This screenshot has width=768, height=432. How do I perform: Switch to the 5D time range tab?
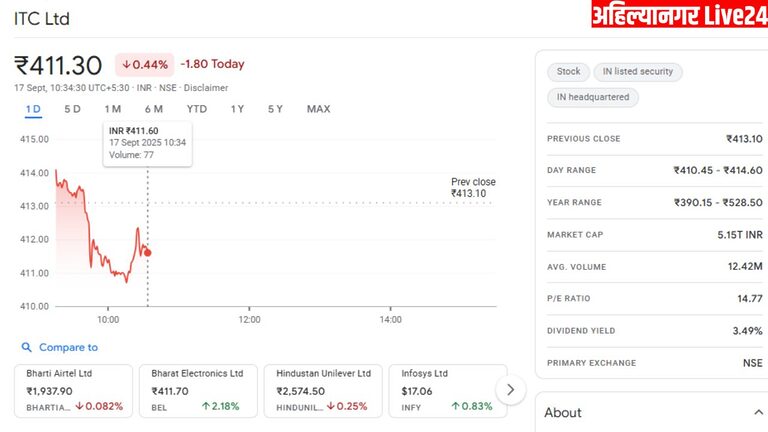[x=72, y=109]
